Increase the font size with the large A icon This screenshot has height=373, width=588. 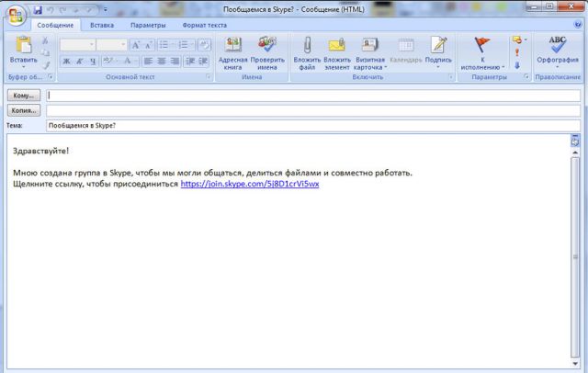click(135, 45)
